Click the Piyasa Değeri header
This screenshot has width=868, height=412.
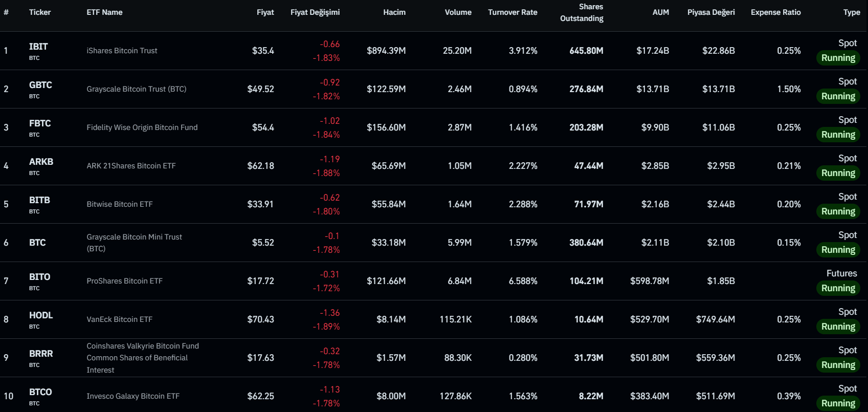click(x=710, y=12)
